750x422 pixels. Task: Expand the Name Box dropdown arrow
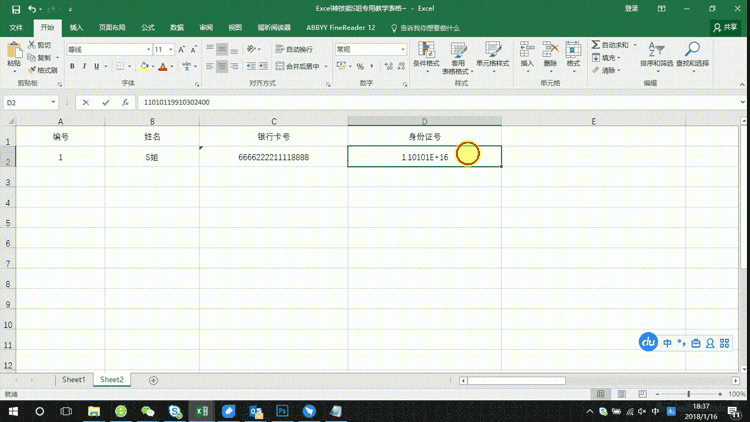53,102
